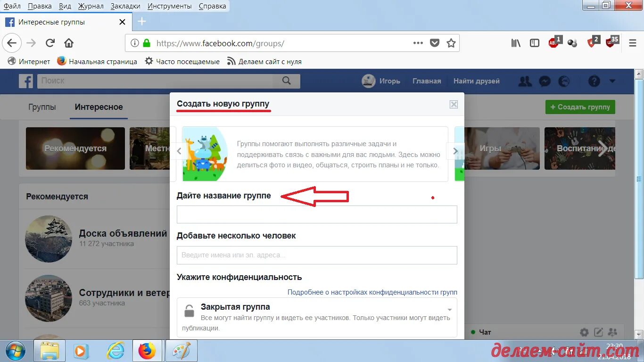
Task: Switch to the Интересное tab
Action: click(x=99, y=107)
